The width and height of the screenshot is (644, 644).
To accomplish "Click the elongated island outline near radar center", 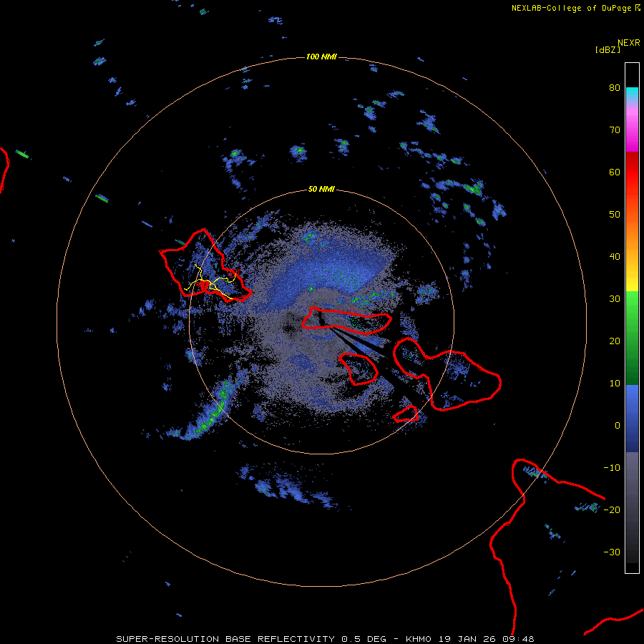I will (x=346, y=320).
